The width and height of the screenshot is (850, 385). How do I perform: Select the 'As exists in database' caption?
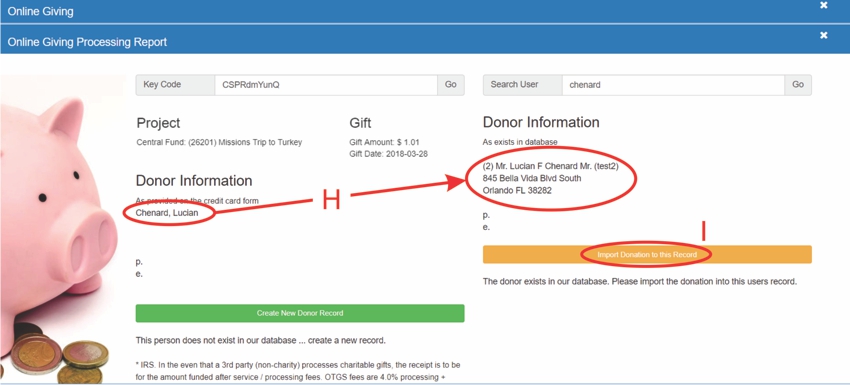(520, 142)
